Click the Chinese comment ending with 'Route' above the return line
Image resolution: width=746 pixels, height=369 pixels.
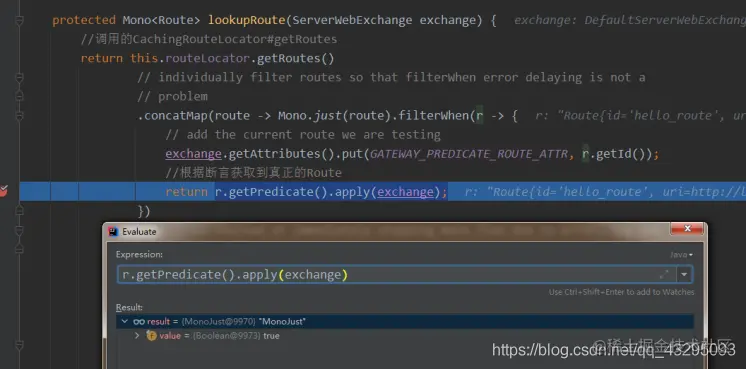coord(254,173)
